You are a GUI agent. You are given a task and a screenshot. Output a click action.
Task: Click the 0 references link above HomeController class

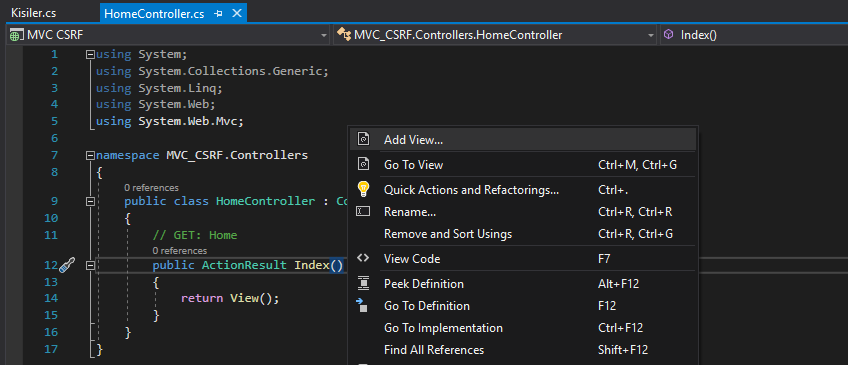pyautogui.click(x=151, y=188)
